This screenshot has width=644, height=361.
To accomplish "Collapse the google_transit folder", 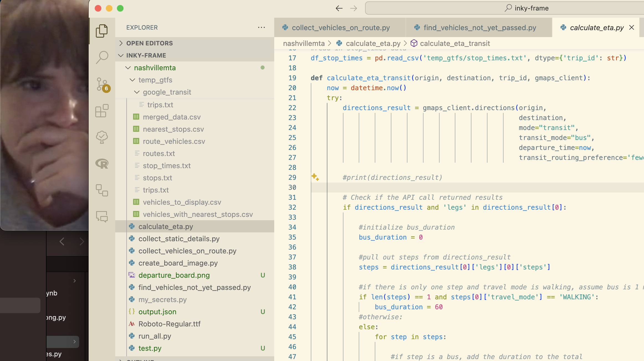I will tap(194, 92).
